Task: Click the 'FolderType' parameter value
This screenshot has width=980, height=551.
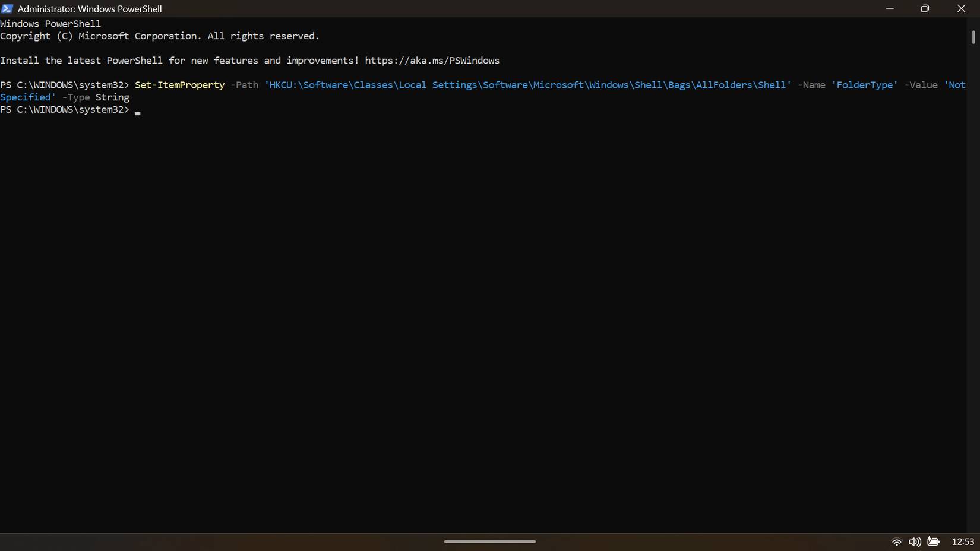Action: (865, 85)
